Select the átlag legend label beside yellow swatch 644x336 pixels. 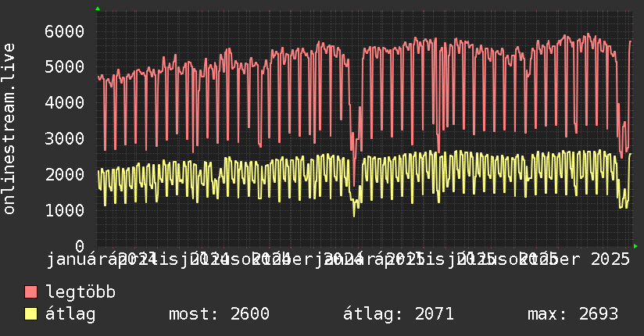[70, 314]
